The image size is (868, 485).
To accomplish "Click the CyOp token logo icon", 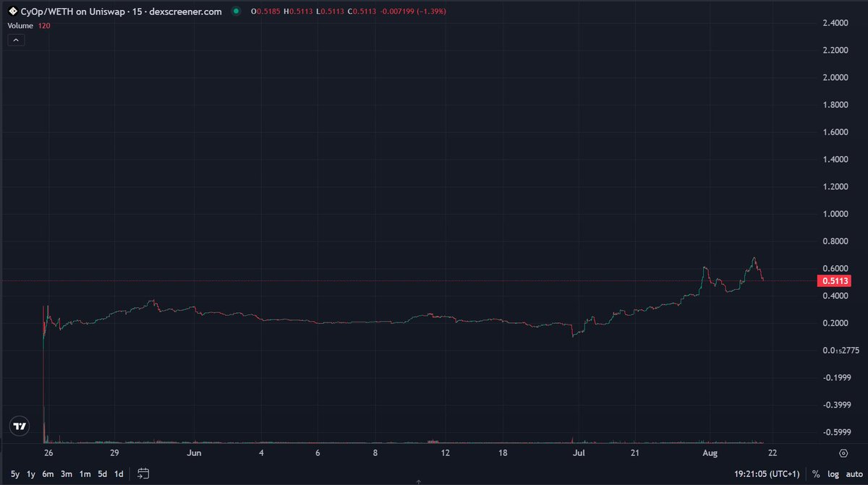I will click(x=12, y=12).
